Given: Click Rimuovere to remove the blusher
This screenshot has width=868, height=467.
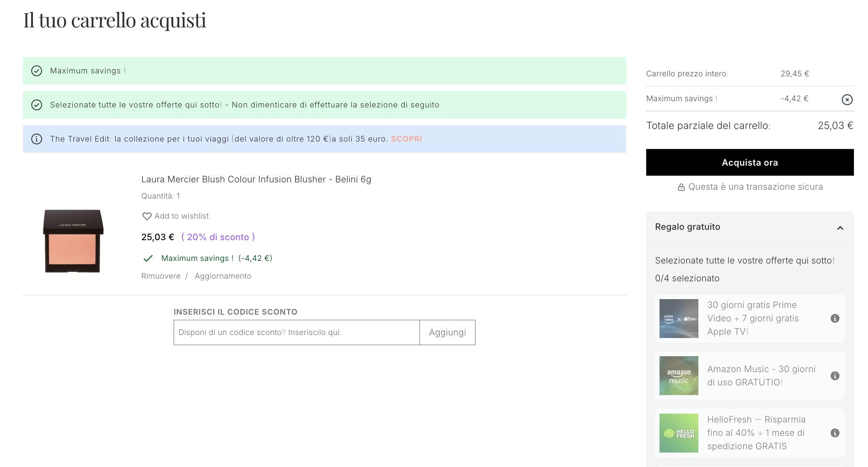Looking at the screenshot, I should tap(161, 276).
